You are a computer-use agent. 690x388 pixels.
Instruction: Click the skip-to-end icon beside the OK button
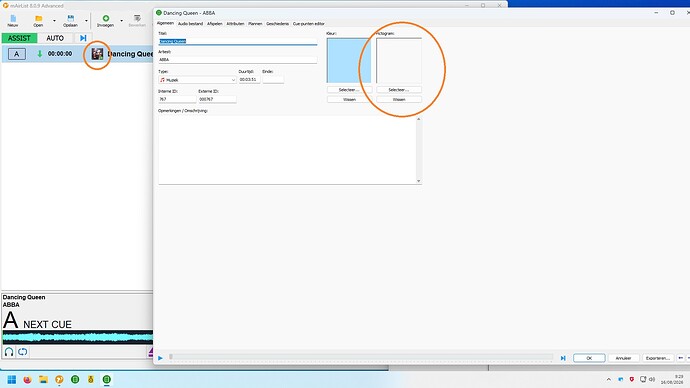coord(563,358)
